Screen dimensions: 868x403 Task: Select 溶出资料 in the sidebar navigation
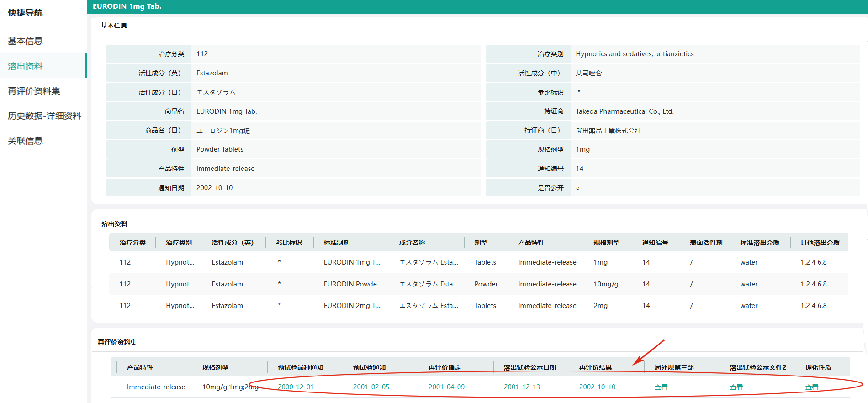(x=25, y=66)
